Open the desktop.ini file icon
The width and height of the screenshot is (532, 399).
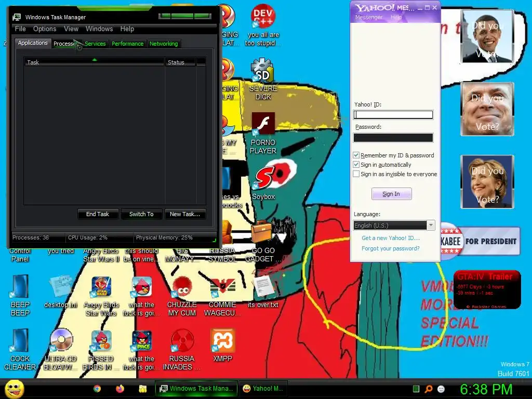tap(60, 287)
